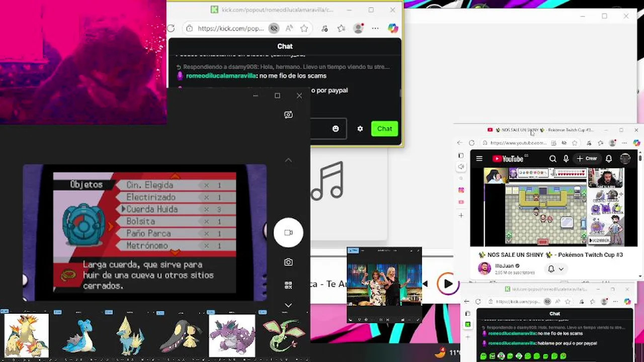Open YouTube notifications bell in header
This screenshot has width=644, height=362.
tap(609, 159)
